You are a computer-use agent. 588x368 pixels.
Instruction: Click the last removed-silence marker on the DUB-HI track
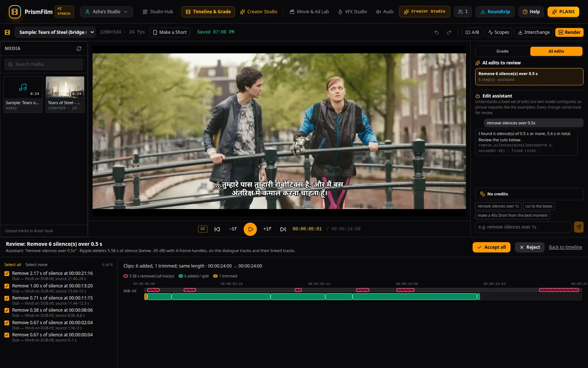(x=559, y=290)
